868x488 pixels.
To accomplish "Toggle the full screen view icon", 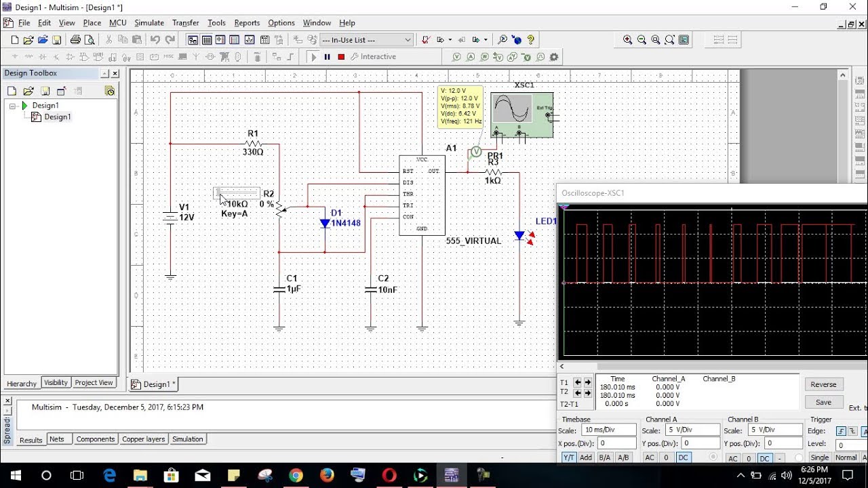I will coord(684,40).
